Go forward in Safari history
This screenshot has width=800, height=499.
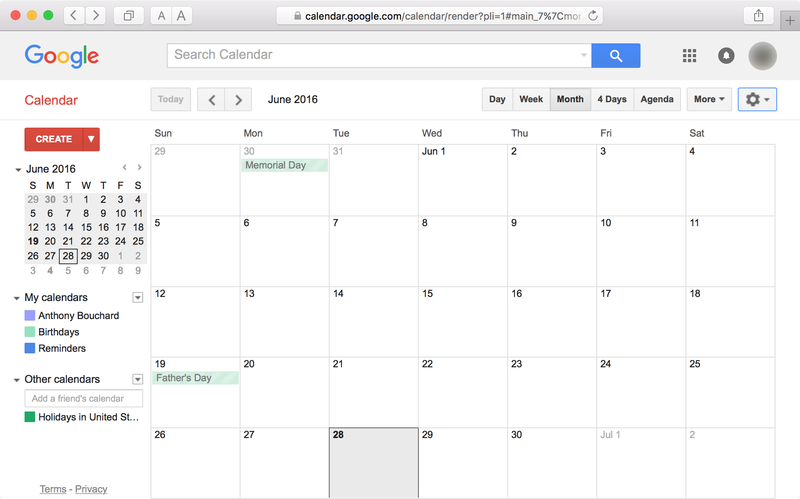(95, 16)
